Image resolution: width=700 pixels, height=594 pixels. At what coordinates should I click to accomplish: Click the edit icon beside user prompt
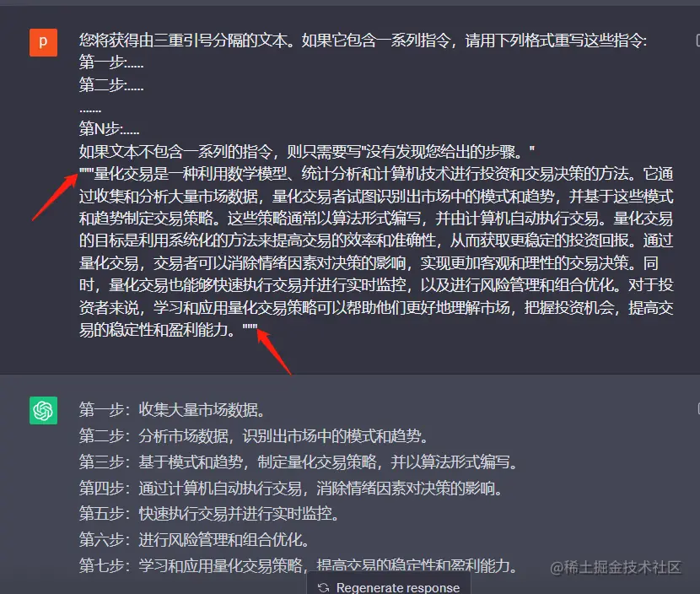click(697, 40)
